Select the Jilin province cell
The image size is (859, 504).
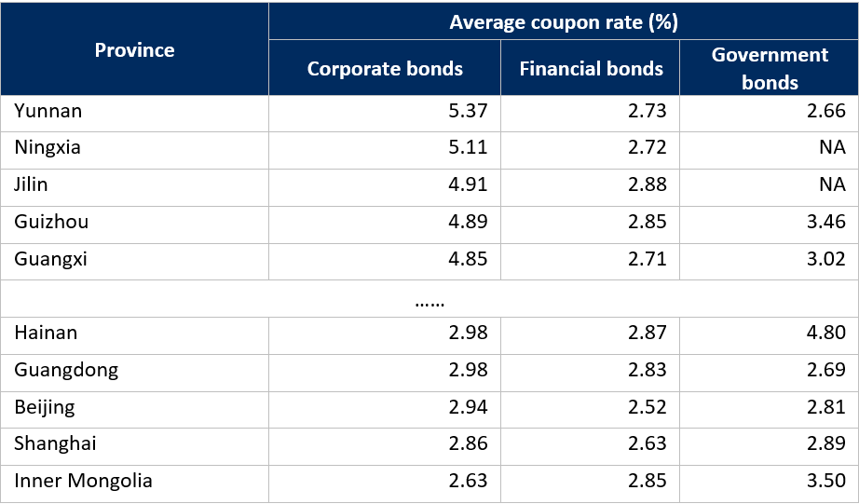31,184
